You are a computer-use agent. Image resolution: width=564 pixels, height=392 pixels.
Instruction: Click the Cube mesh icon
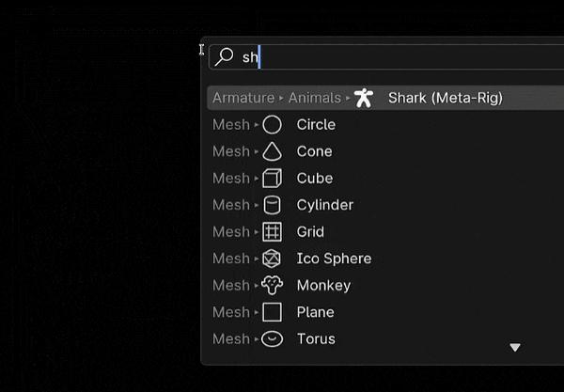point(272,179)
